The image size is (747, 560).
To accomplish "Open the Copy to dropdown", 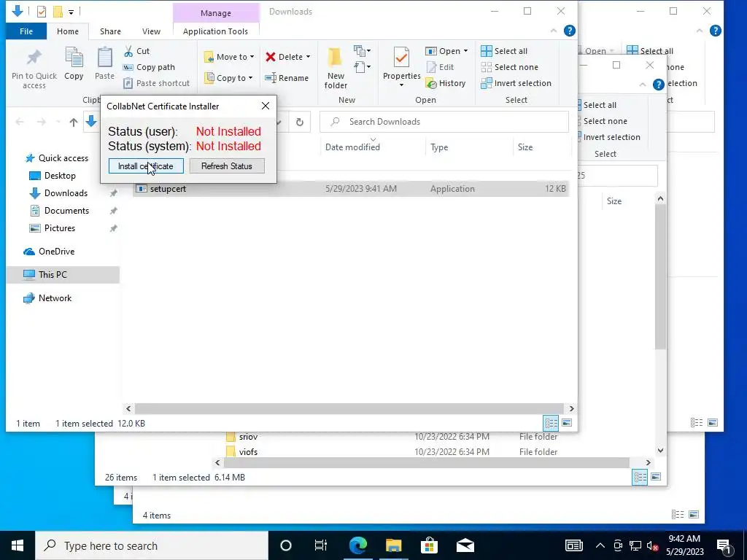I will coord(228,78).
